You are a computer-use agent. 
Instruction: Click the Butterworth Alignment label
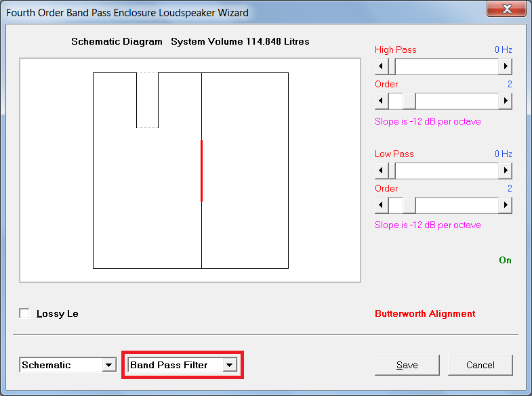tap(425, 313)
